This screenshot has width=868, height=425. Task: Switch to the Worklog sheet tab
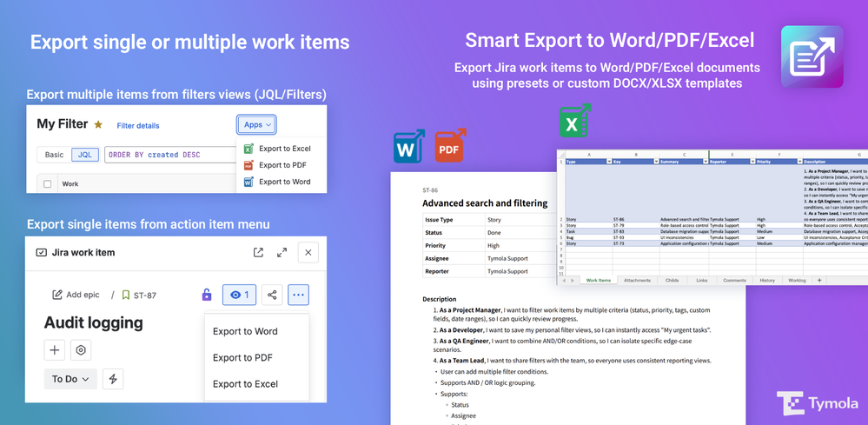(797, 280)
